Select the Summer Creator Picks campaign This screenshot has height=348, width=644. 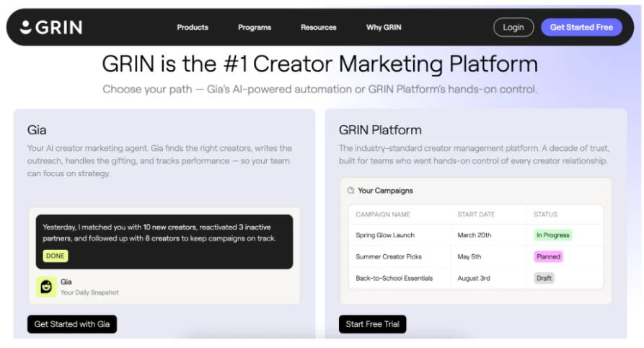pyautogui.click(x=389, y=256)
